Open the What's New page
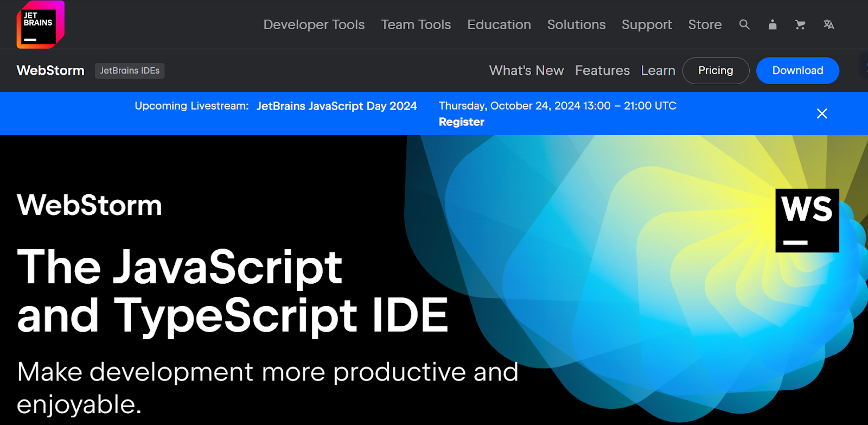 (x=526, y=71)
